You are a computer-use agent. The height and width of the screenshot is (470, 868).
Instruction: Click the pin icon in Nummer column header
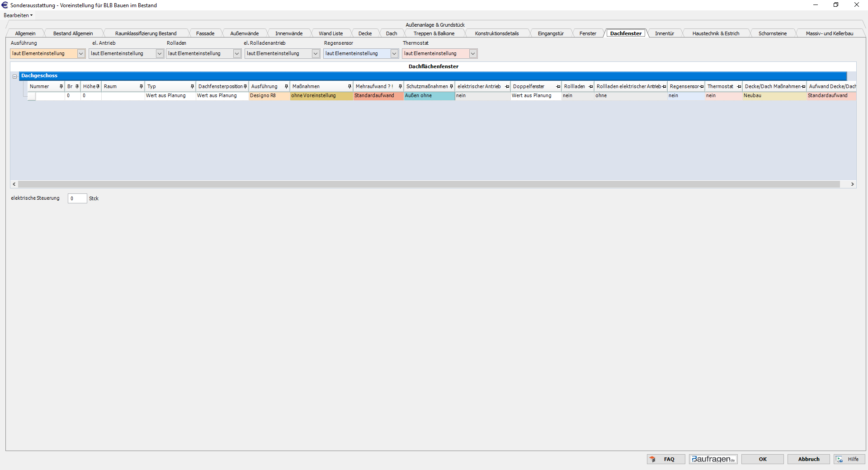pos(61,86)
